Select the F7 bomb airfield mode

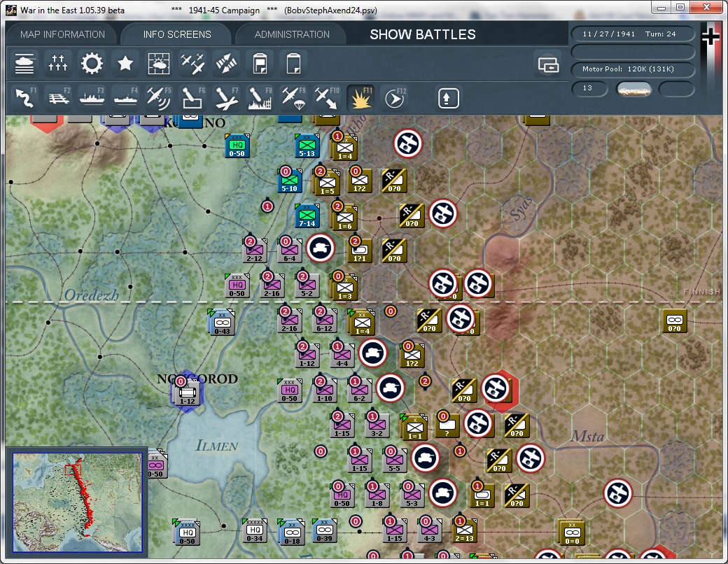(226, 97)
